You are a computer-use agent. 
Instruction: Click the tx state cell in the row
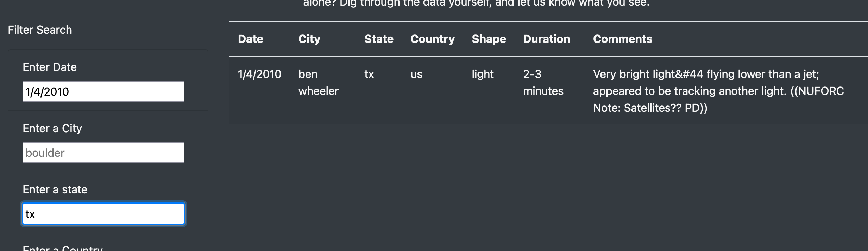369,74
